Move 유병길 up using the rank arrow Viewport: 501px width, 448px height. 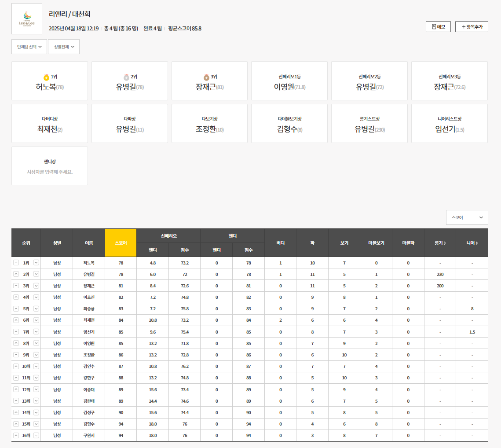(16, 274)
